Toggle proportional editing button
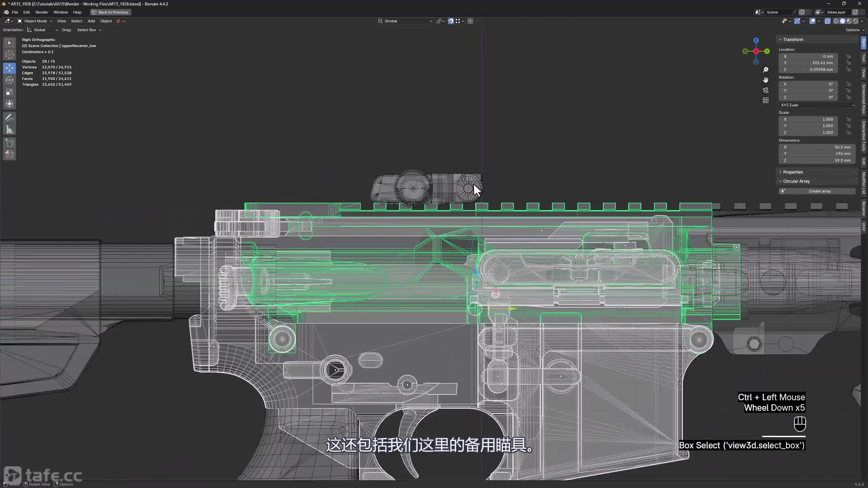The image size is (868, 488). point(470,21)
